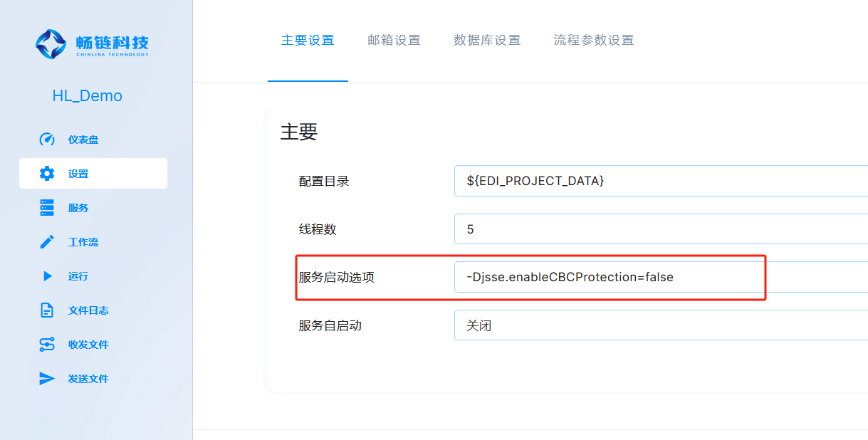Switch to the 邮箱设置 tab
The image size is (868, 440).
(x=394, y=41)
